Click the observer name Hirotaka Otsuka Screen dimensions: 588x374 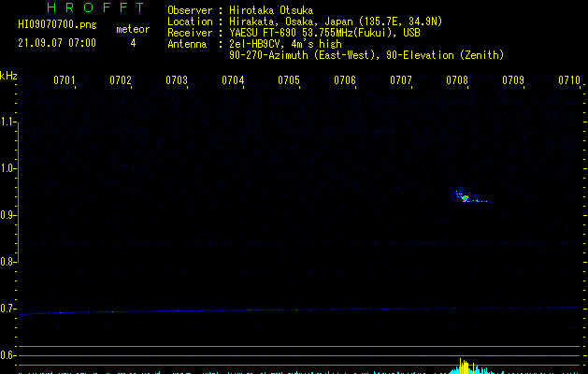[271, 10]
